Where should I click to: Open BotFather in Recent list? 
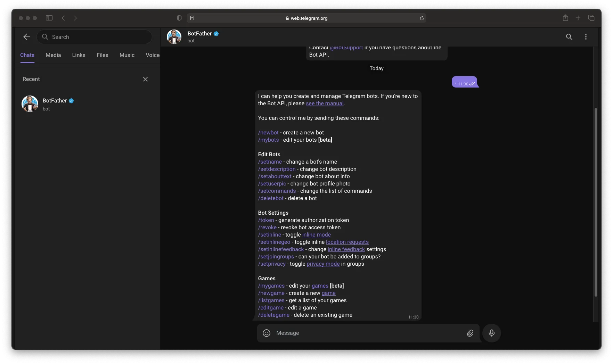point(87,104)
